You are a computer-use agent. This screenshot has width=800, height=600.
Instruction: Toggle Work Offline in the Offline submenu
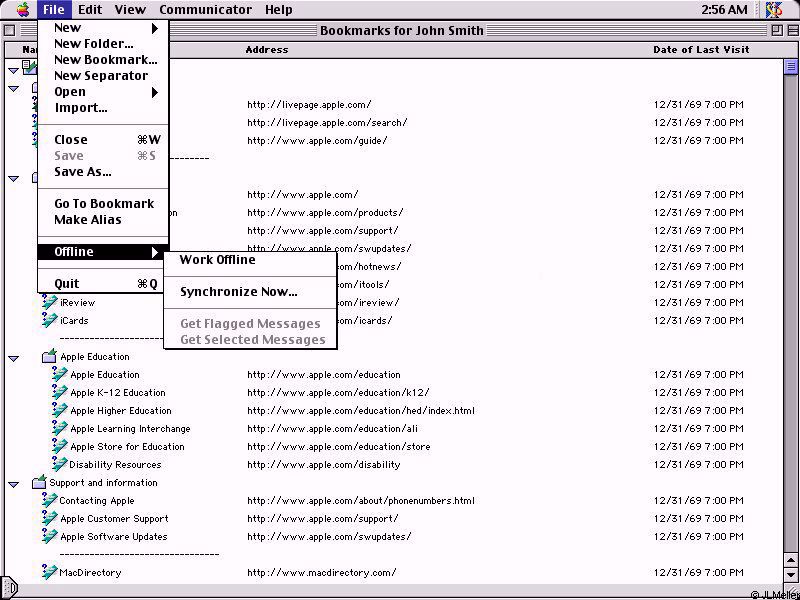coord(217,260)
